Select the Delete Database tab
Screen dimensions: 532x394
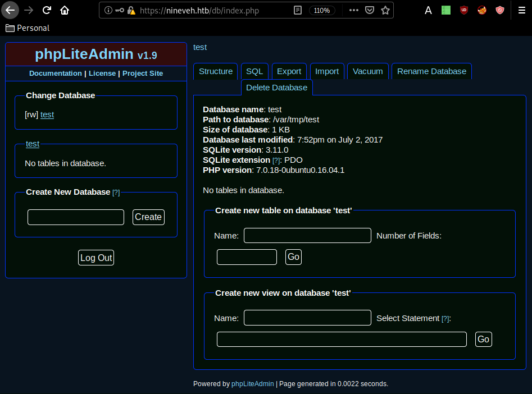[276, 88]
